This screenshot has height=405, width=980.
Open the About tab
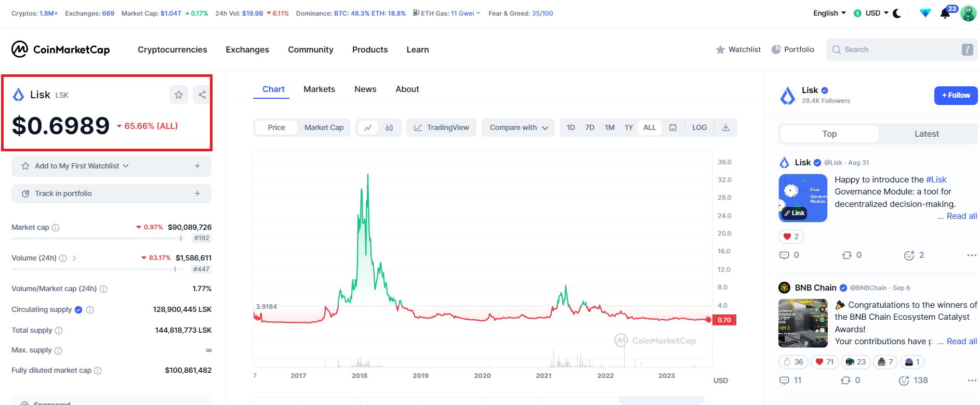point(407,89)
